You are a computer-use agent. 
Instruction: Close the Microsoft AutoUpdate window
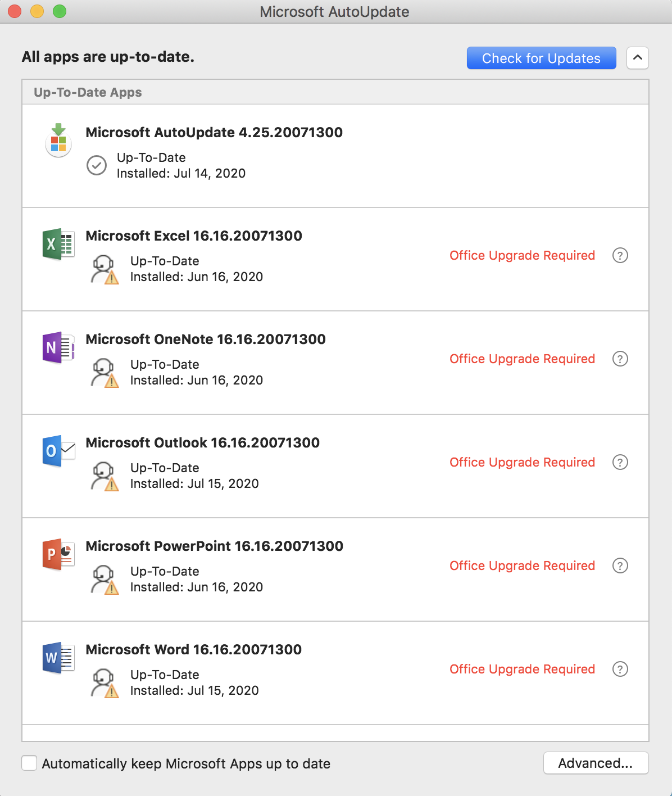pyautogui.click(x=15, y=11)
